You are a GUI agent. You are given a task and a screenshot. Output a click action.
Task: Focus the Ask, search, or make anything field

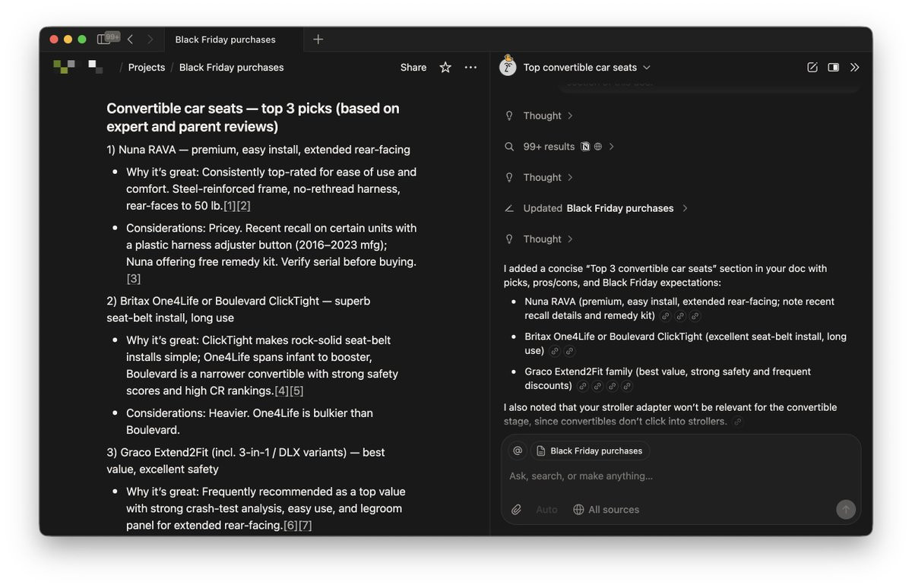[680, 476]
